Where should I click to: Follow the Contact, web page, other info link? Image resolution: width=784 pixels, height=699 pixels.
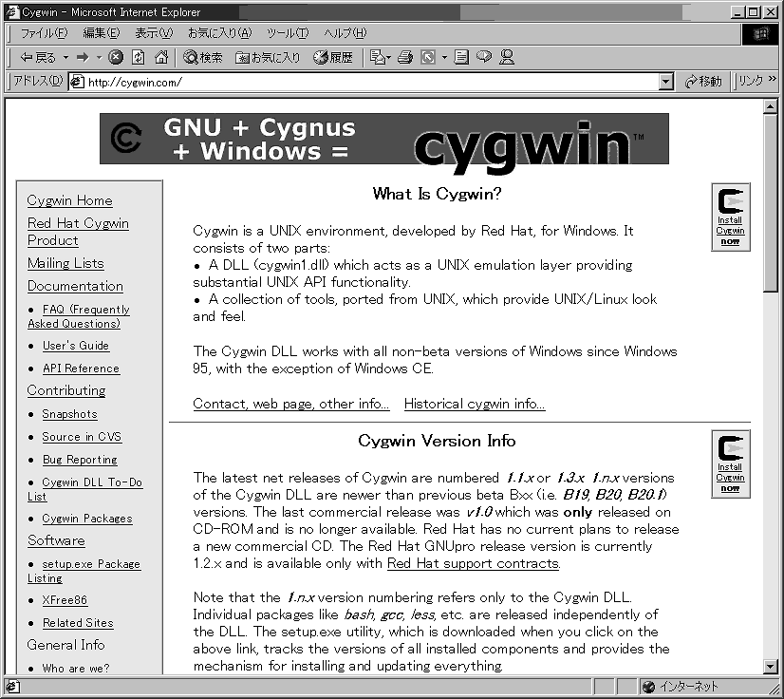[291, 404]
